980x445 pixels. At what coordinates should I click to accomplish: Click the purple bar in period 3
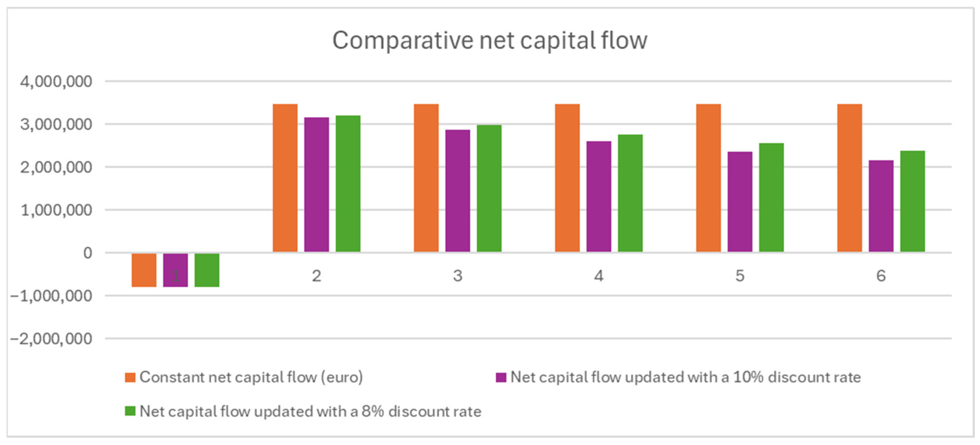[x=457, y=191]
